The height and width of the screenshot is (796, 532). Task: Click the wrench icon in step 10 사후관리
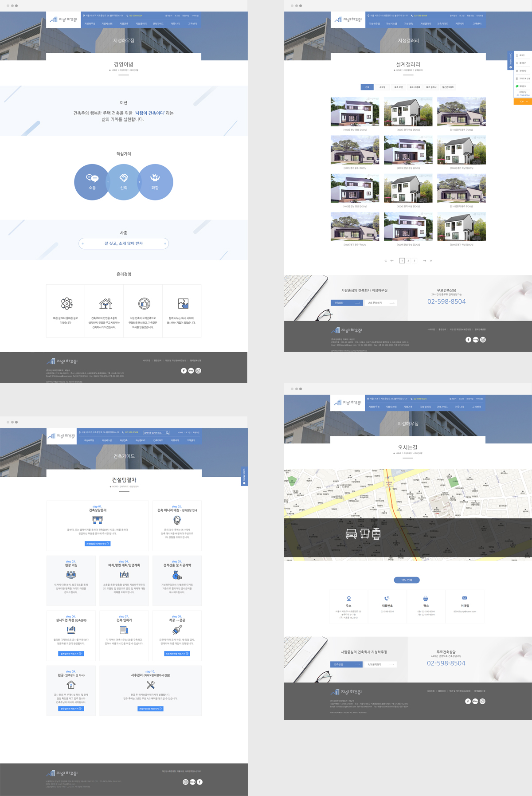[x=150, y=685]
